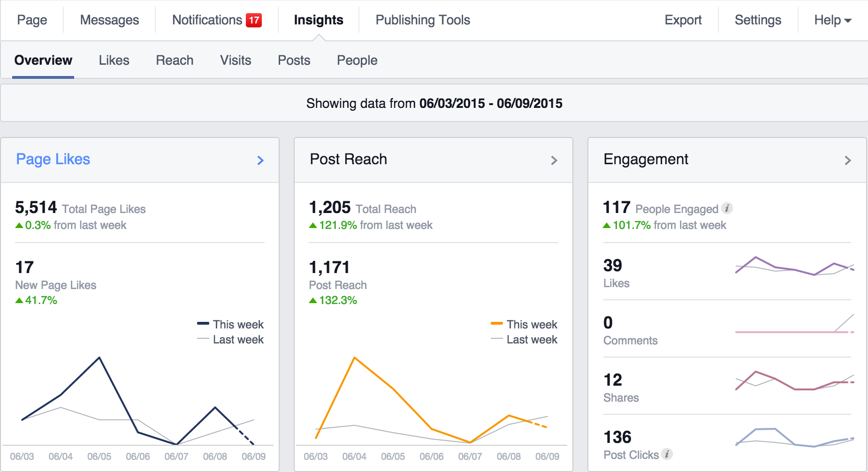The width and height of the screenshot is (868, 472).
Task: Click the Shares sparkline chart
Action: [794, 381]
